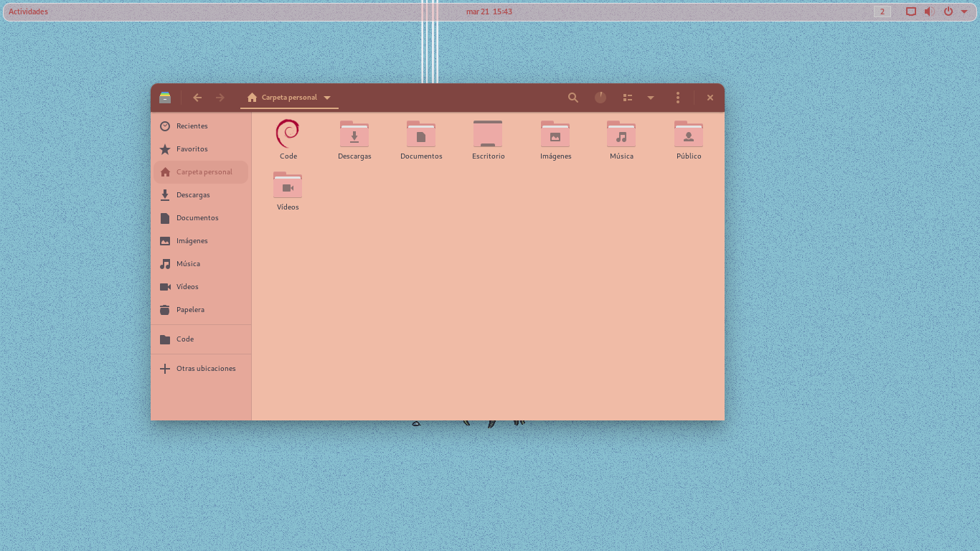Open Vídeos from the sidebar

click(201, 287)
